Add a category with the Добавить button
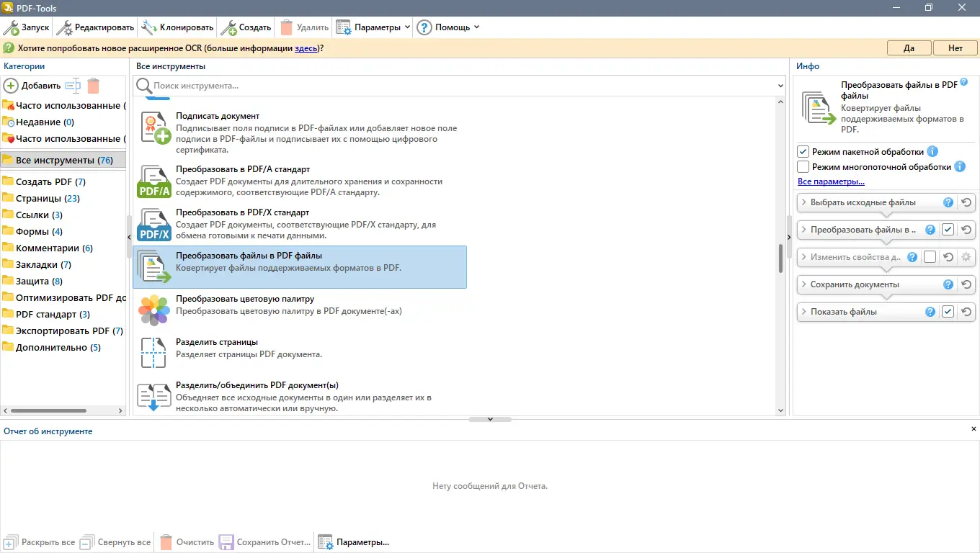980x553 pixels. [32, 86]
